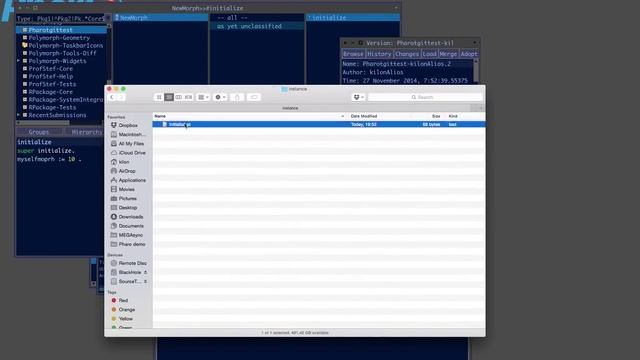
Task: Open the Finder arrange-by dropdown
Action: click(203, 97)
